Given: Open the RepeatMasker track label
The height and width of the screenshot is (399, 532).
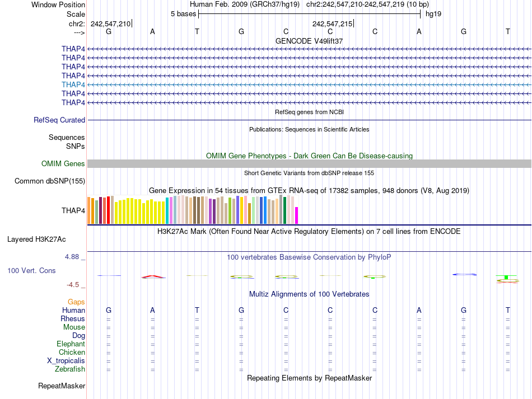Looking at the screenshot, I should pyautogui.click(x=62, y=386).
